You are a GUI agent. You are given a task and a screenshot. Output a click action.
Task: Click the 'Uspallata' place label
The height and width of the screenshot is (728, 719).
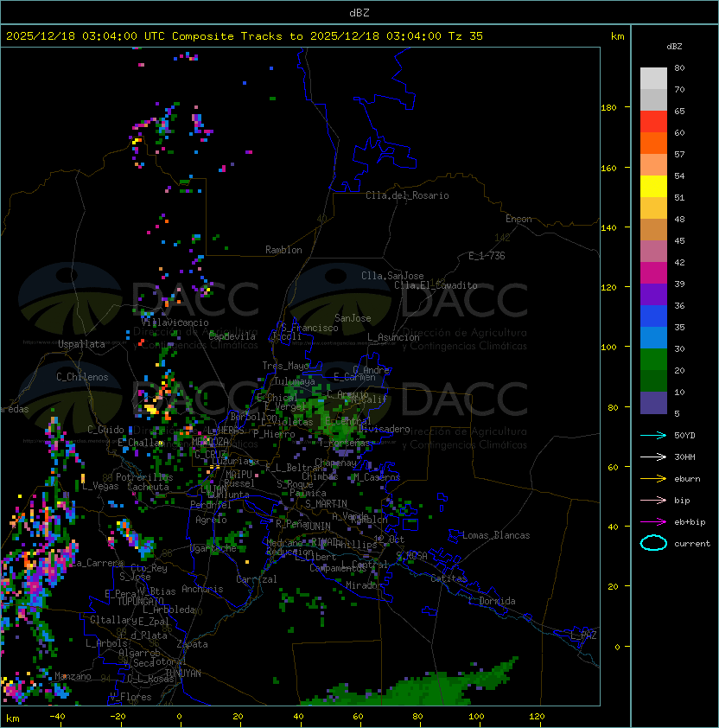coord(81,344)
